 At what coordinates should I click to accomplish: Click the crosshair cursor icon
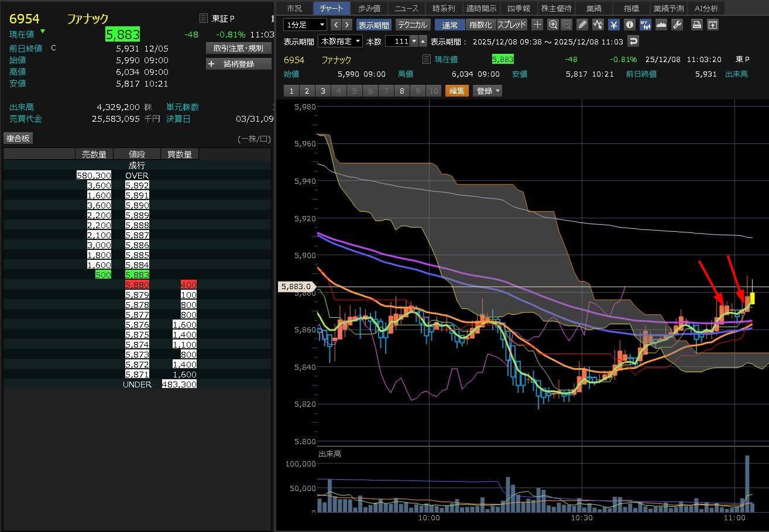tap(537, 25)
